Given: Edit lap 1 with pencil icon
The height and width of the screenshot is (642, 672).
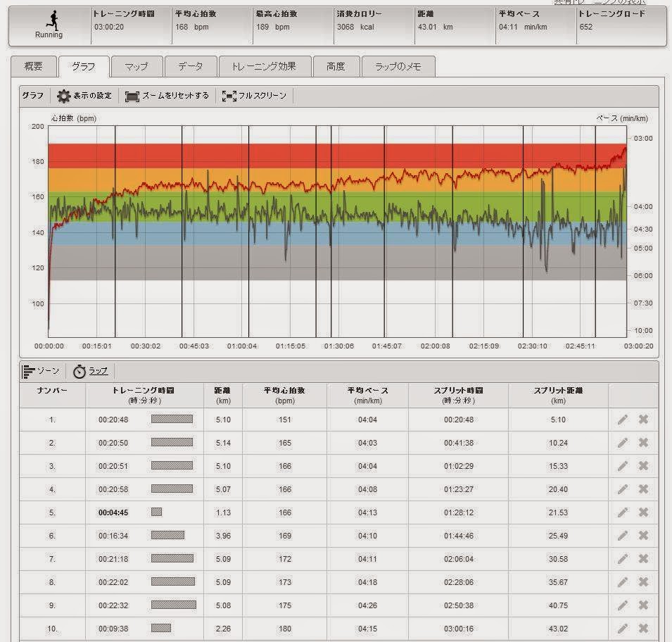Looking at the screenshot, I should pyautogui.click(x=622, y=420).
